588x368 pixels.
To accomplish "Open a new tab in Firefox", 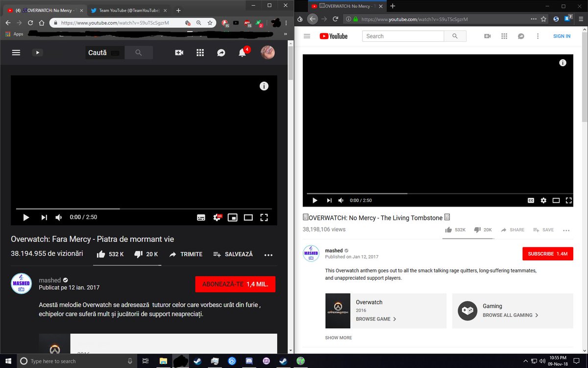I will [392, 6].
